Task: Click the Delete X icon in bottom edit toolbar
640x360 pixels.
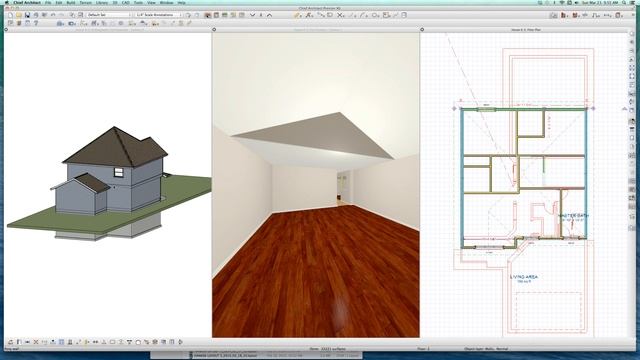Action: click(36, 342)
